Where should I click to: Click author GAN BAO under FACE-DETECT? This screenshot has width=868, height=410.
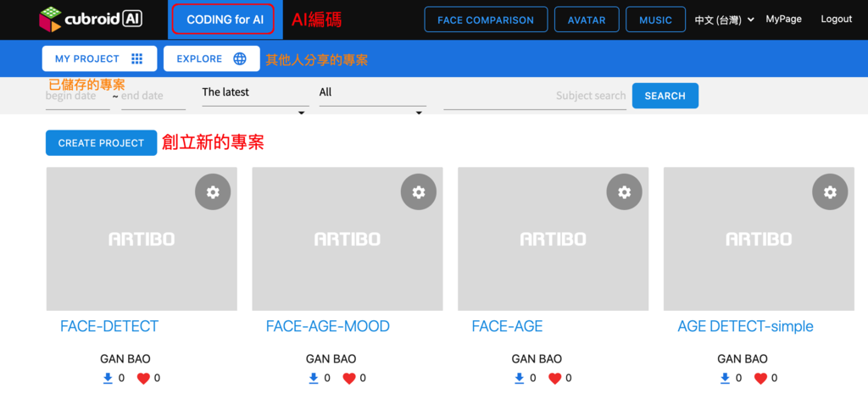click(x=125, y=359)
